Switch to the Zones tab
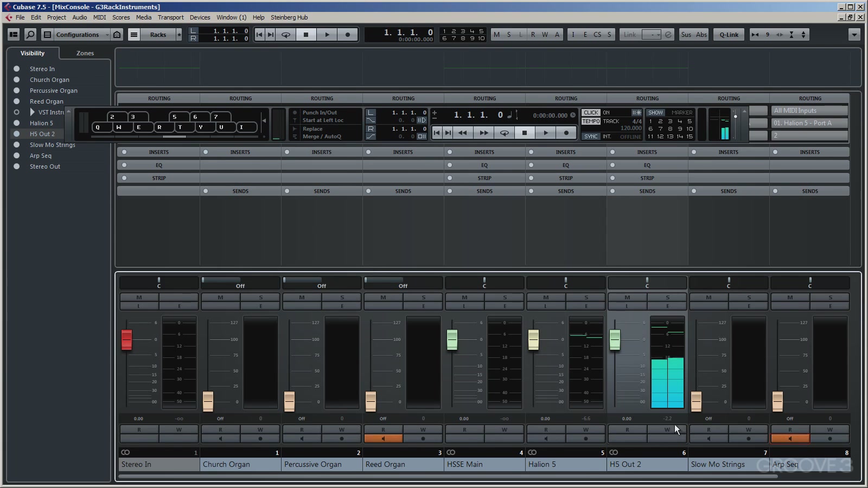 tap(85, 53)
